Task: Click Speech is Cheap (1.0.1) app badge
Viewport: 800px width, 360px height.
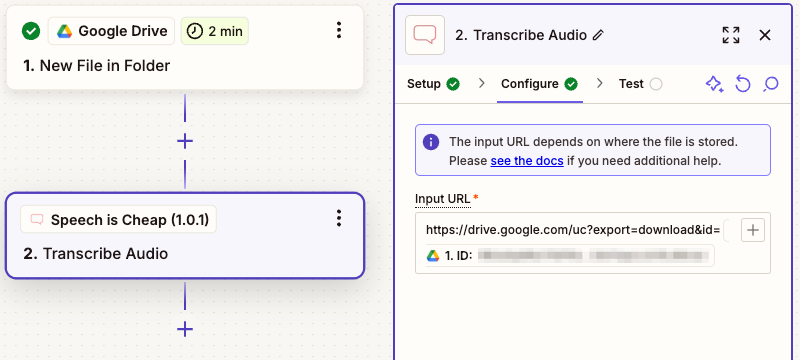Action: pyautogui.click(x=118, y=220)
